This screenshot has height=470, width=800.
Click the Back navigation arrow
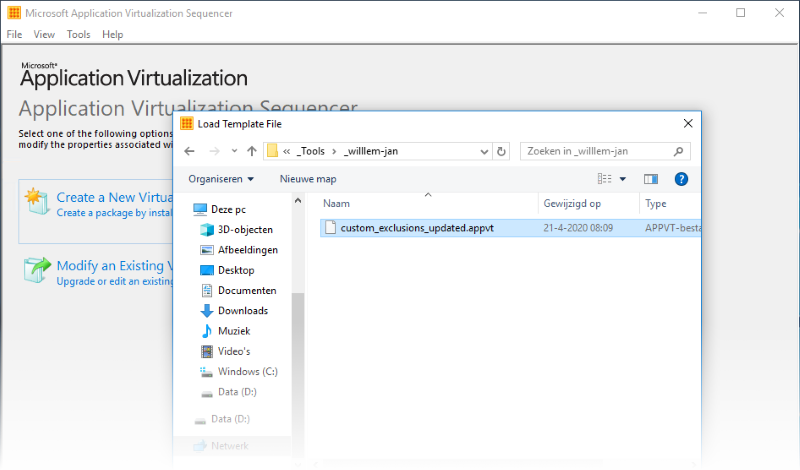(x=188, y=151)
